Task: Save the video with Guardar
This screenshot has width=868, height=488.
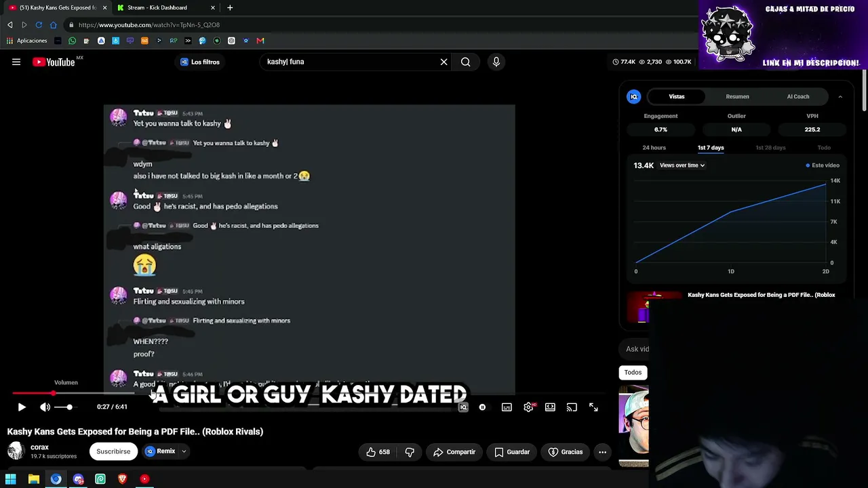Action: click(x=512, y=452)
